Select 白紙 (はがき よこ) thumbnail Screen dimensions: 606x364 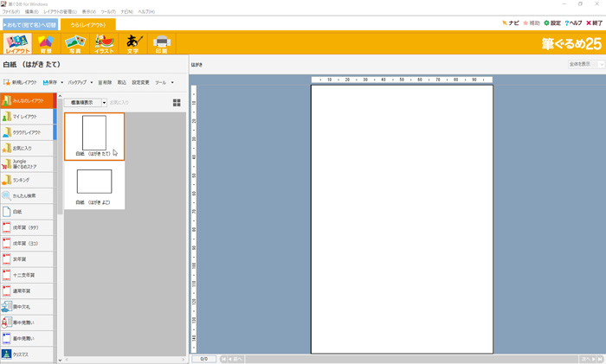[93, 185]
